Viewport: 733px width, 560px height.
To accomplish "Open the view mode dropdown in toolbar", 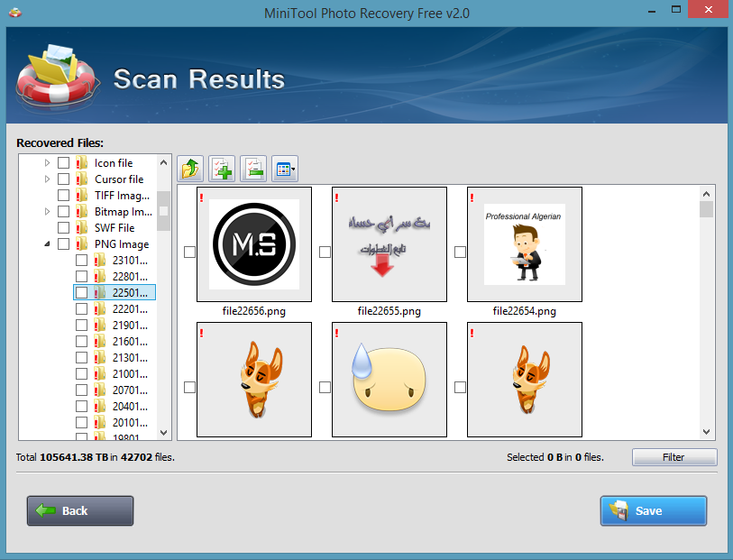I will pos(285,169).
